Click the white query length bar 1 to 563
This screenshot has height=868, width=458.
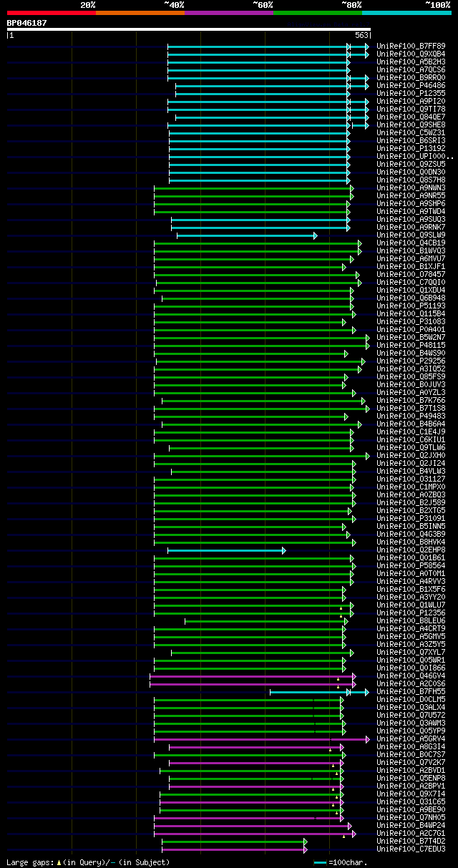coord(188,29)
